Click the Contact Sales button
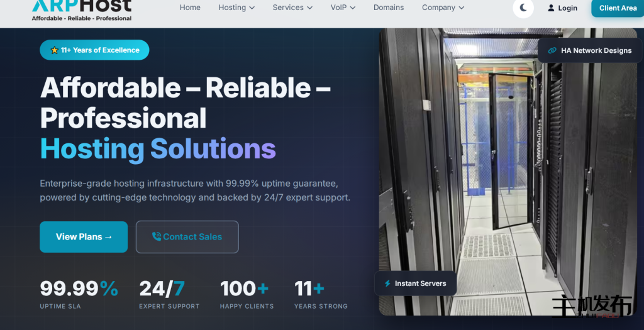 point(187,237)
